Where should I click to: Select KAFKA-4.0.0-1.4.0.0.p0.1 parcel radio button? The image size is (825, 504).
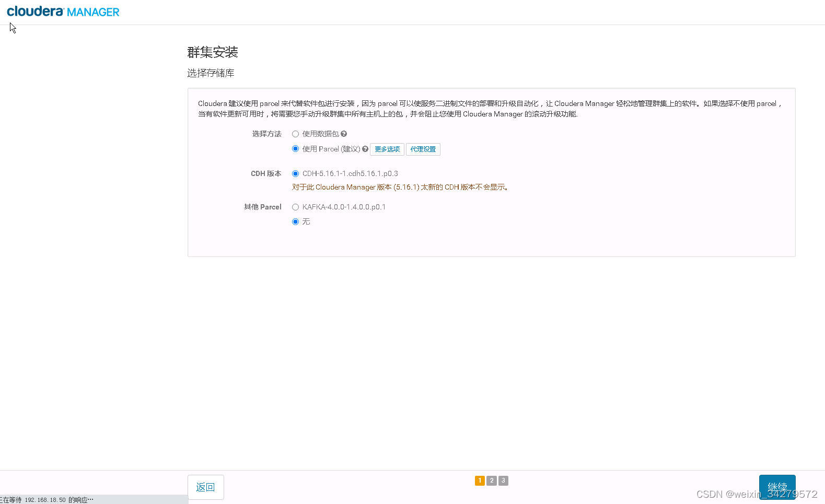point(295,207)
